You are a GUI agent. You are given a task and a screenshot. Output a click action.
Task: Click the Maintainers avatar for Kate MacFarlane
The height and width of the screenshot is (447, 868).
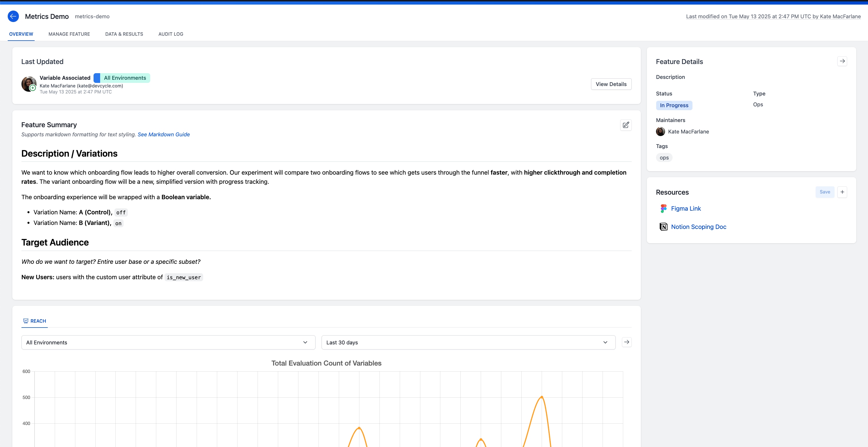pos(660,131)
